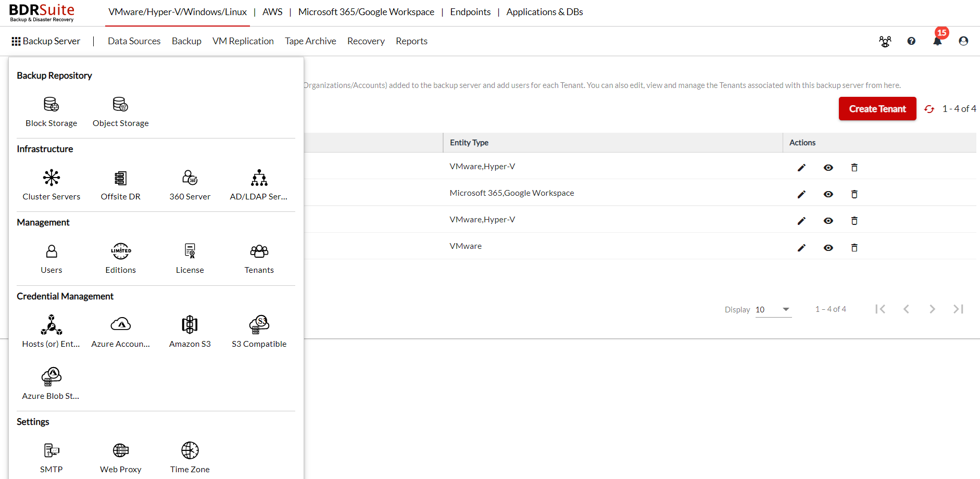Open the help question mark icon
The image size is (980, 479).
(911, 41)
